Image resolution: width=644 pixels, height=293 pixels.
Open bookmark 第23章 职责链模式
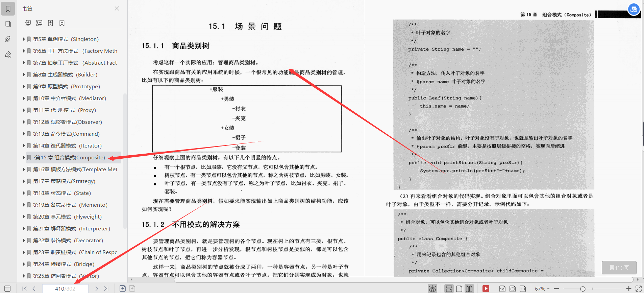click(75, 252)
